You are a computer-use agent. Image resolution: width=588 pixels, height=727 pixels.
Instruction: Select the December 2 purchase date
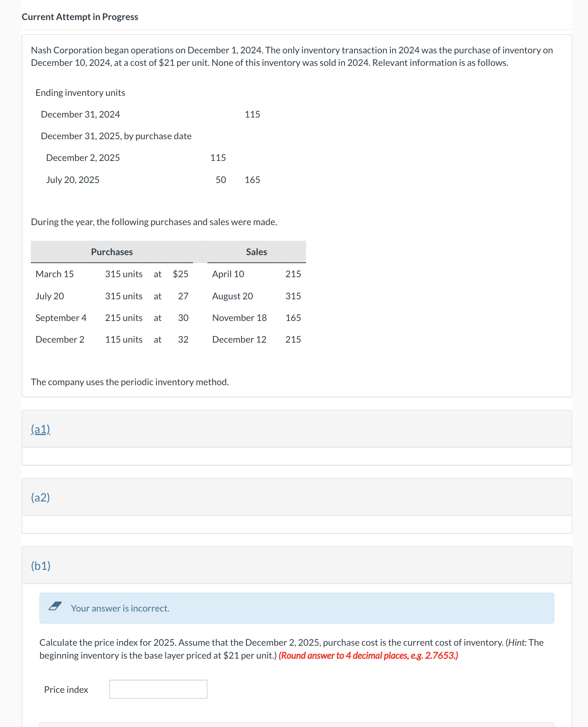(60, 339)
